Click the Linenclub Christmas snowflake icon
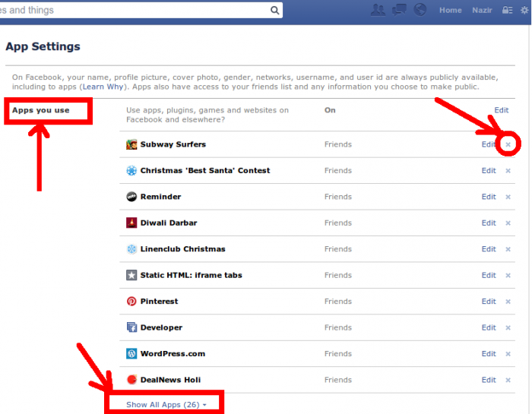532x414 pixels. [131, 249]
